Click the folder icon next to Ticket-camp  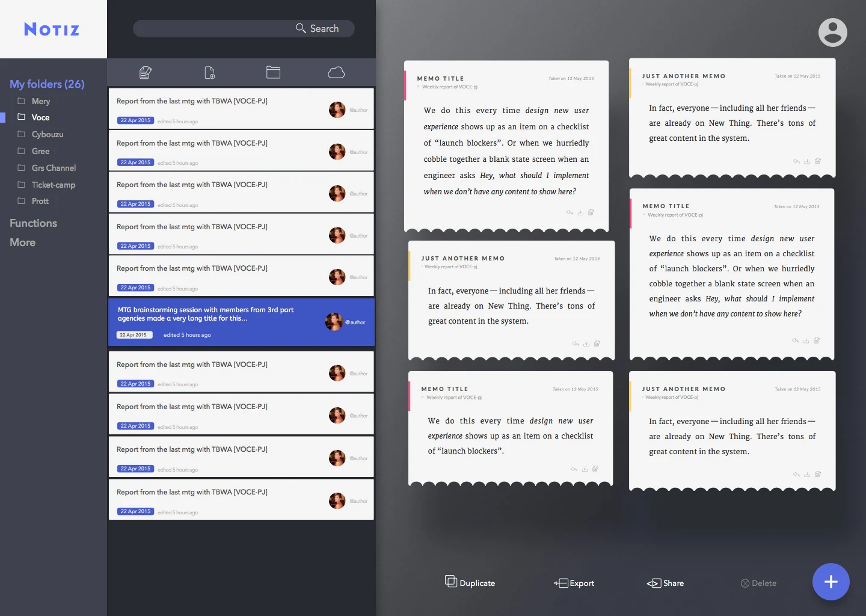(21, 185)
